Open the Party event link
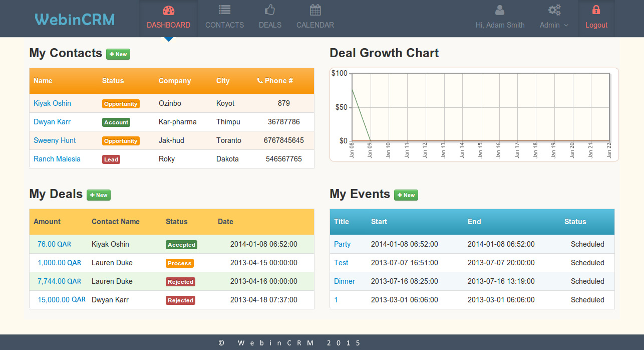Viewport: 644px width, 350px height. pos(342,244)
